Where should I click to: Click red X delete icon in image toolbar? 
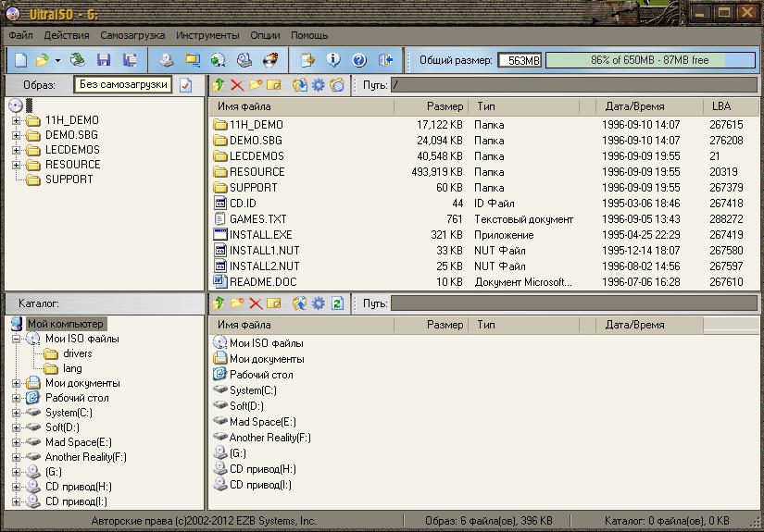pos(237,85)
